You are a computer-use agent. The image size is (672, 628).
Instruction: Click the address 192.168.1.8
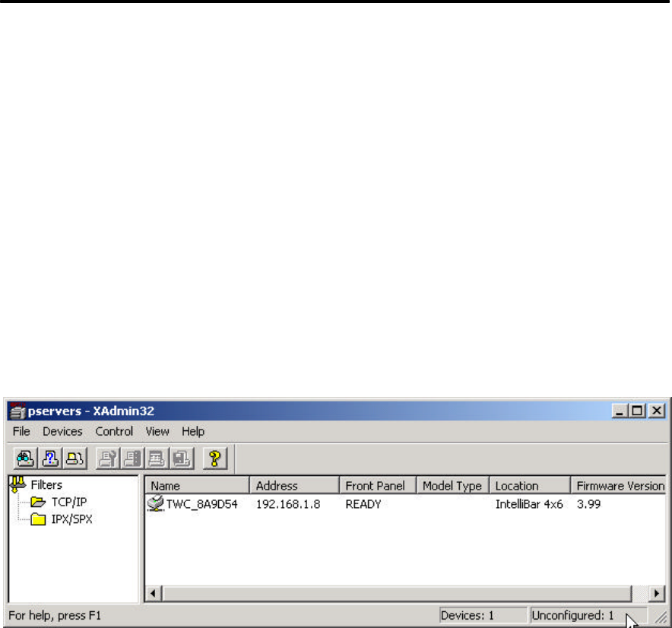[x=288, y=504]
